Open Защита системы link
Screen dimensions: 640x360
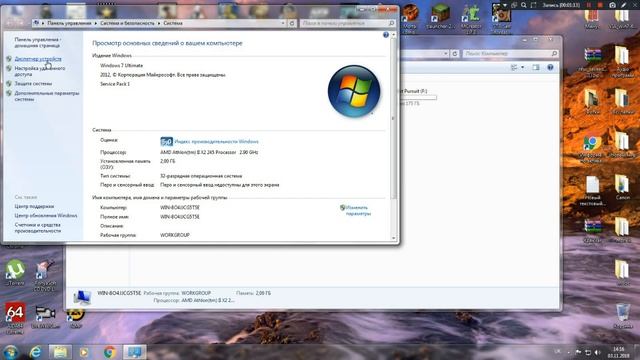click(33, 84)
